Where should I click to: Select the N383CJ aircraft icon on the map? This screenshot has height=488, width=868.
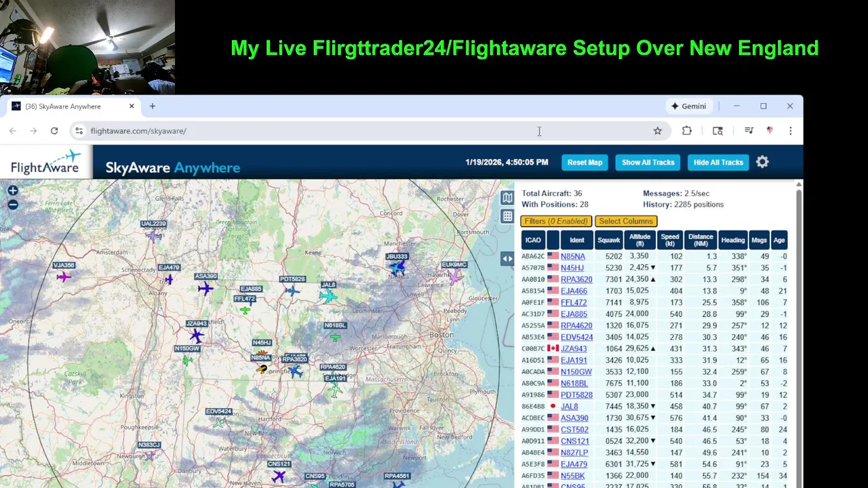coord(150,455)
